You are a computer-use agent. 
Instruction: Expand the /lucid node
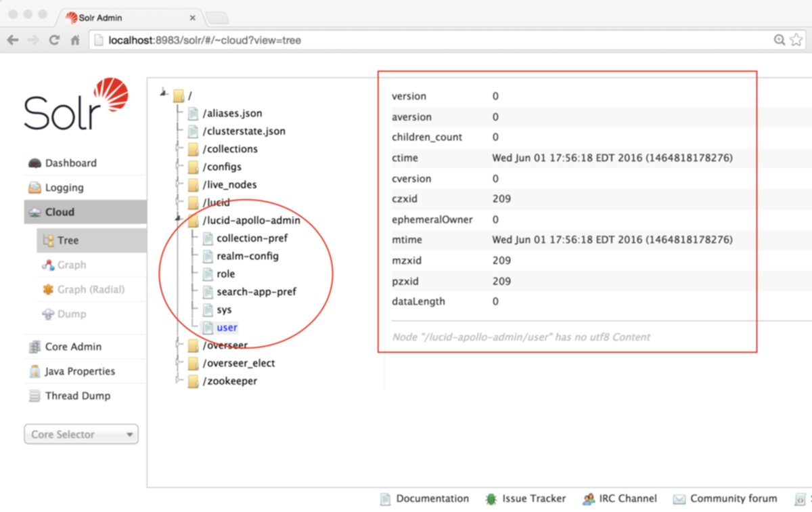point(179,202)
